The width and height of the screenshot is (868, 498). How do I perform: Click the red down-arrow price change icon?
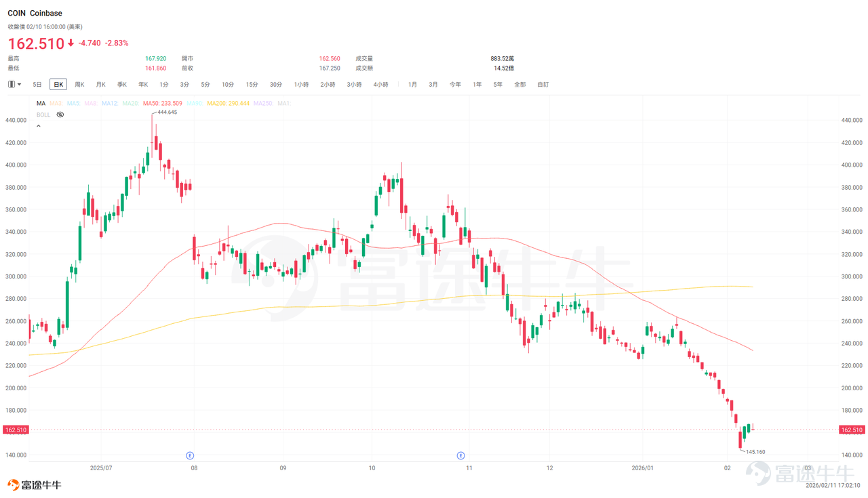point(71,43)
